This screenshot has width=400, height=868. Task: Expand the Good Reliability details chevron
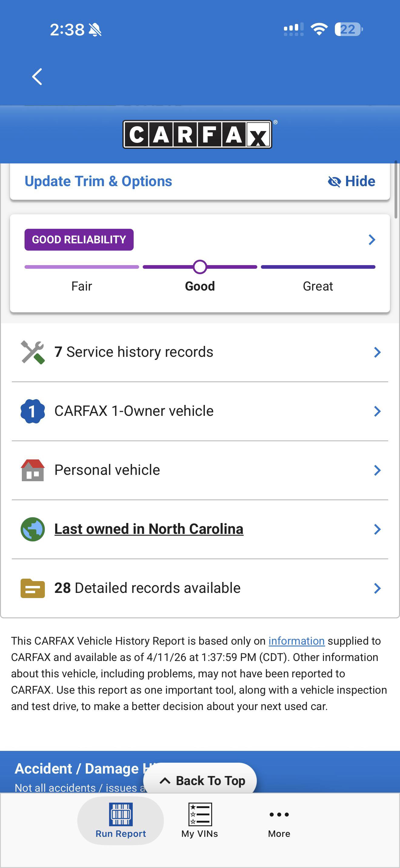372,240
